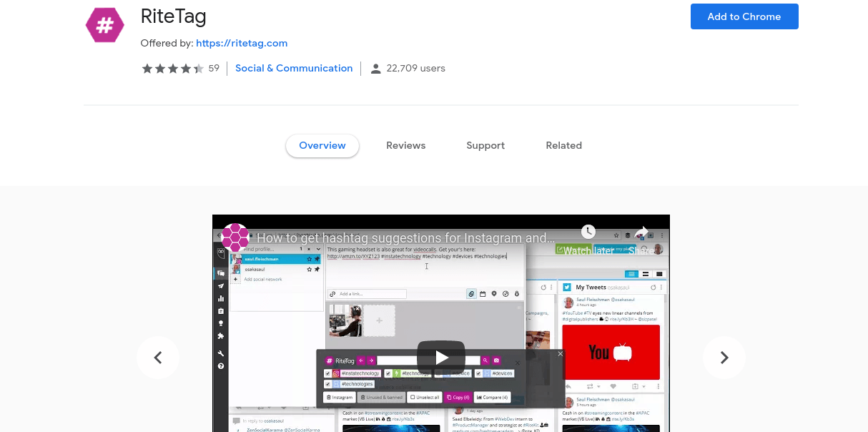The width and height of the screenshot is (868, 432).
Task: Open the video title 'How to get hashtag suggestions'
Action: (x=405, y=238)
